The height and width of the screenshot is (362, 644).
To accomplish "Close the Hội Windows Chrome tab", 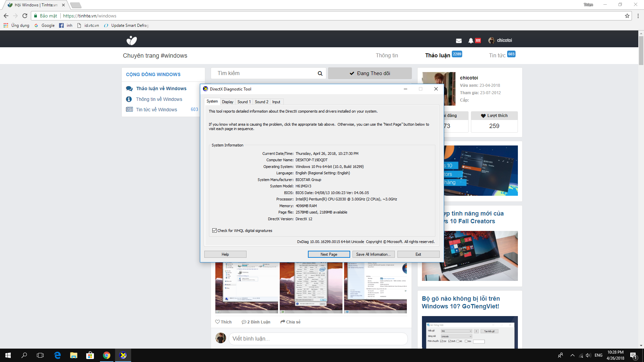I will [x=63, y=5].
